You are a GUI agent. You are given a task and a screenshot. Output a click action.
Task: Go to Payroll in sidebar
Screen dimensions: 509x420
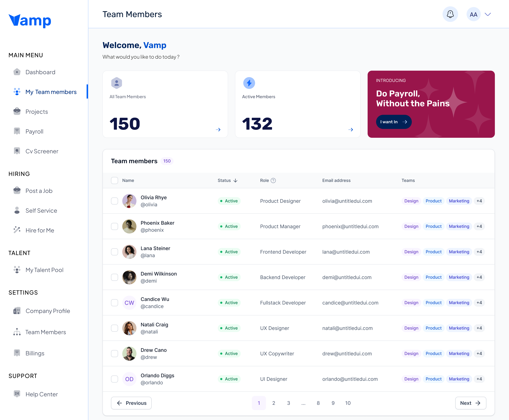(35, 131)
